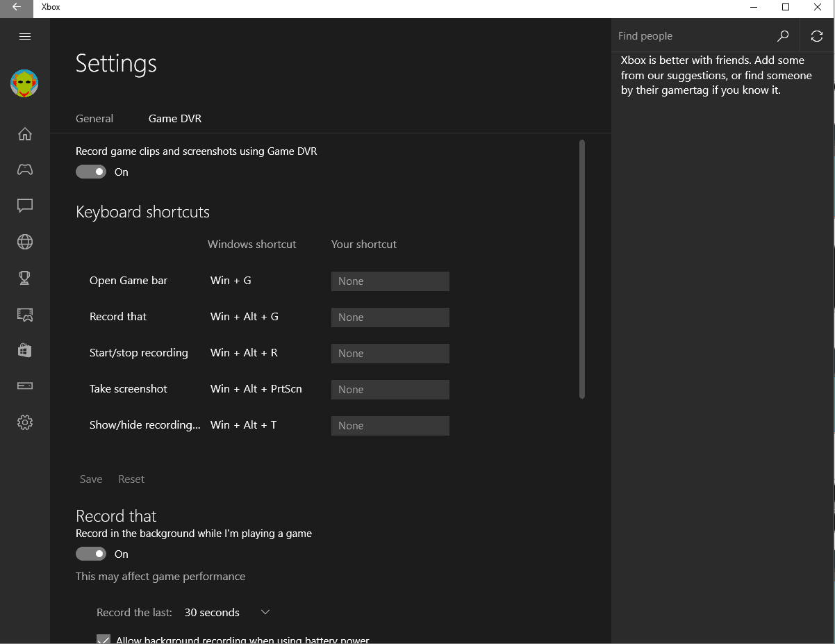Open Messages chat icon in sidebar

click(25, 206)
